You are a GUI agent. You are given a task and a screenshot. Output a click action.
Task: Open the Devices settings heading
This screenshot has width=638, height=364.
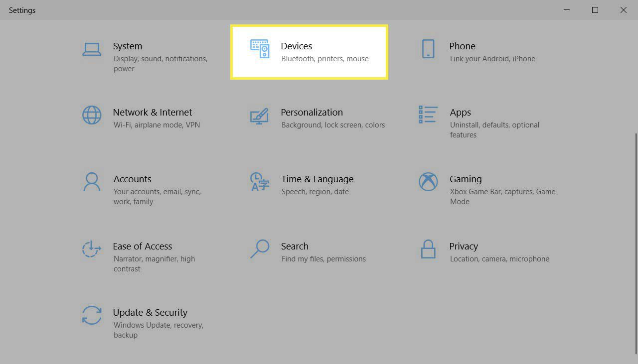point(297,46)
